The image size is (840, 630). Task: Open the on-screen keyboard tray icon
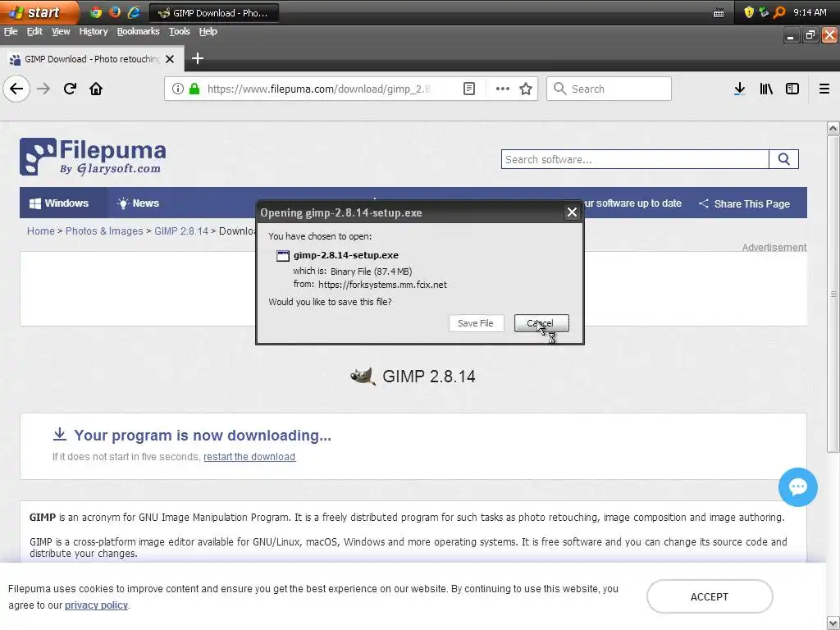[719, 13]
